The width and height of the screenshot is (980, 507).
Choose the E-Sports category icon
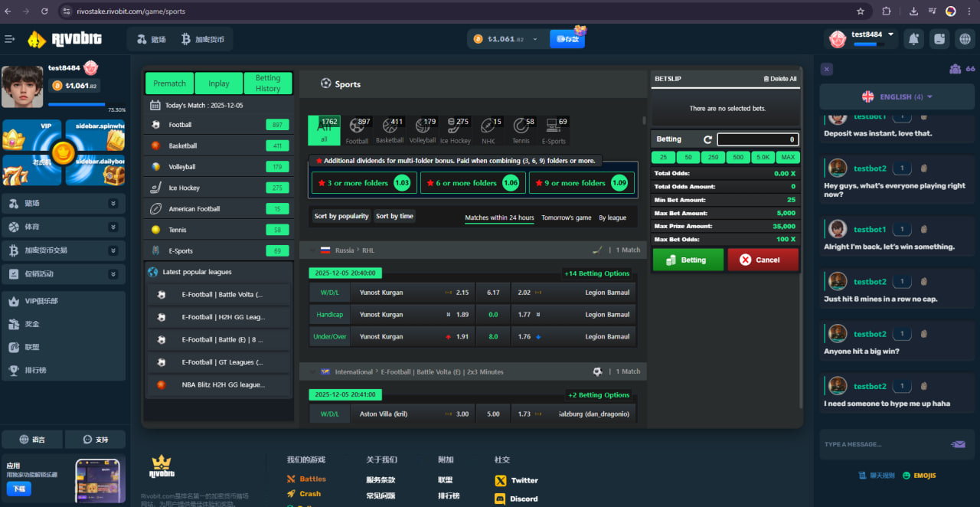point(553,126)
